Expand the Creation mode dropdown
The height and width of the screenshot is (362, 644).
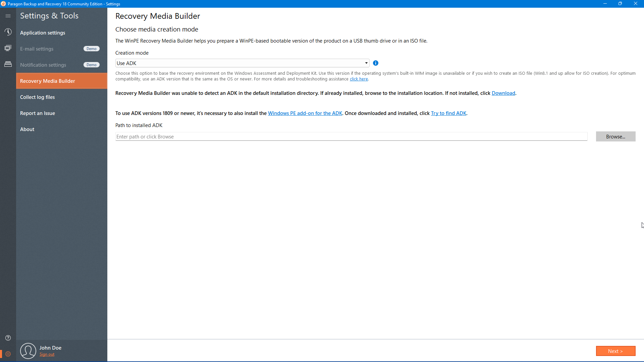point(366,63)
